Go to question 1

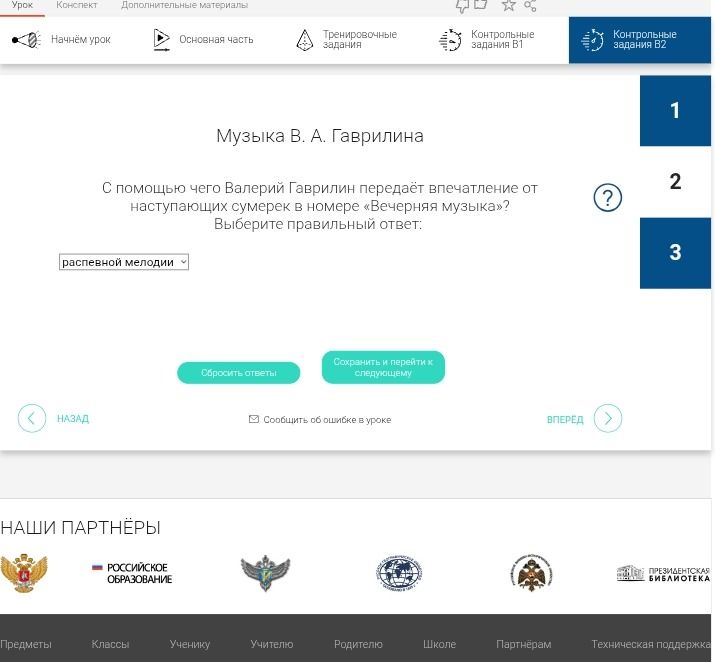(x=675, y=111)
